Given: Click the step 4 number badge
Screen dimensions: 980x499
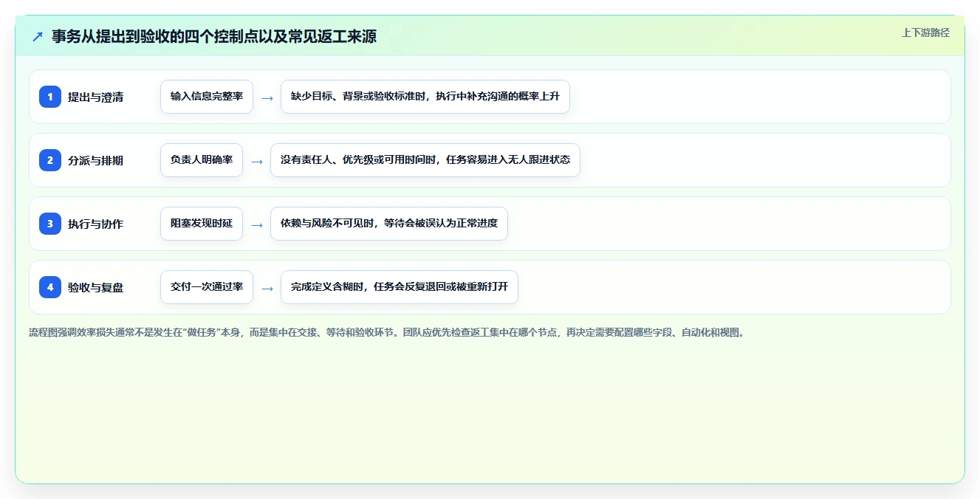Looking at the screenshot, I should click(x=50, y=287).
